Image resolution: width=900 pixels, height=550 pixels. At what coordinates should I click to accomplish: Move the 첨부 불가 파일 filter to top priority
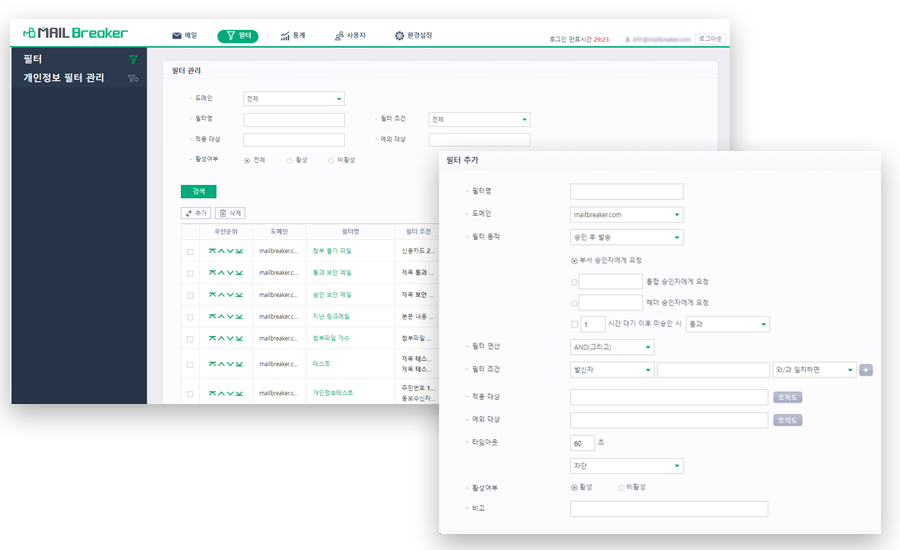pos(212,251)
